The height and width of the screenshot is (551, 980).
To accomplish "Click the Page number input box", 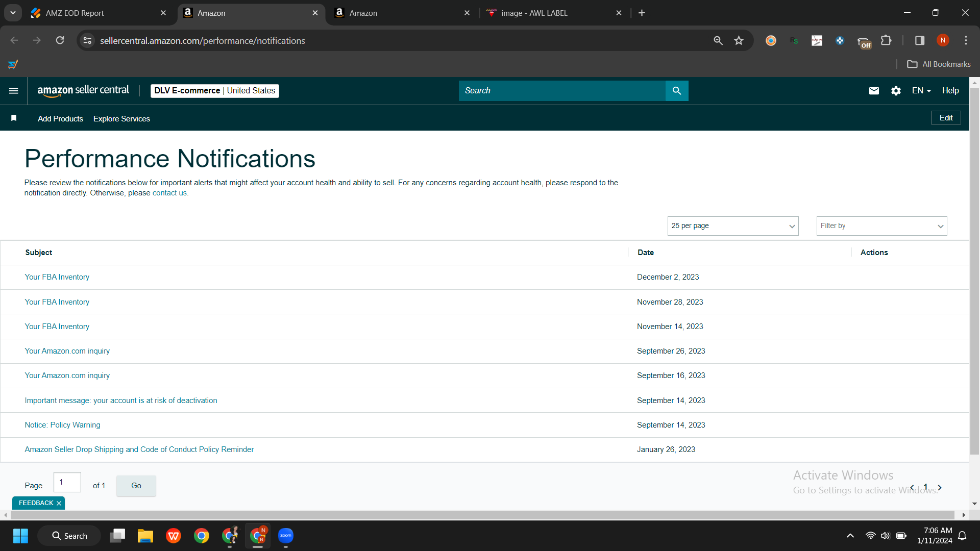I will click(67, 482).
